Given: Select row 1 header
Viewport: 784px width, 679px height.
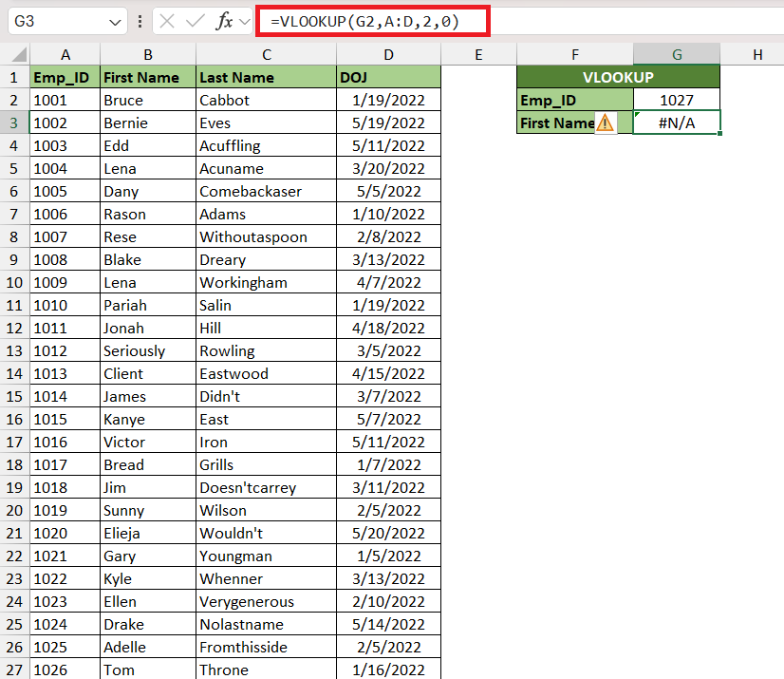Looking at the screenshot, I should 14,78.
